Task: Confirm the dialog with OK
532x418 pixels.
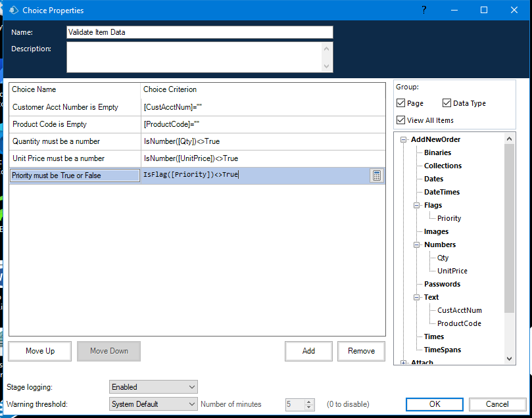Action: coord(435,404)
